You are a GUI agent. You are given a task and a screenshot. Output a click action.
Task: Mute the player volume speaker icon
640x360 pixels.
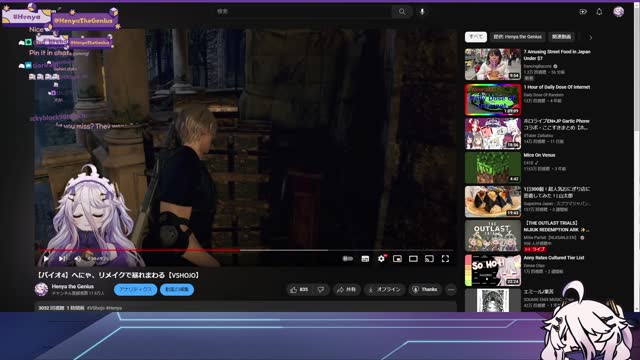coord(78,259)
